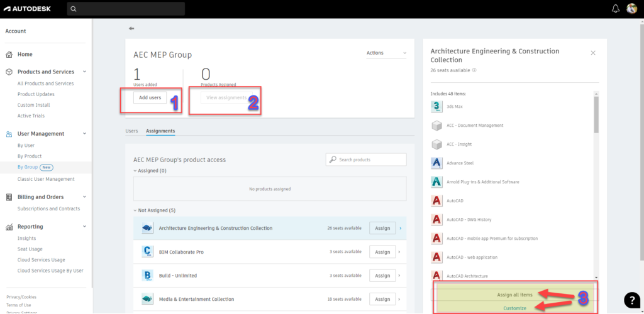Click the ACC - Insight icon

tap(436, 144)
